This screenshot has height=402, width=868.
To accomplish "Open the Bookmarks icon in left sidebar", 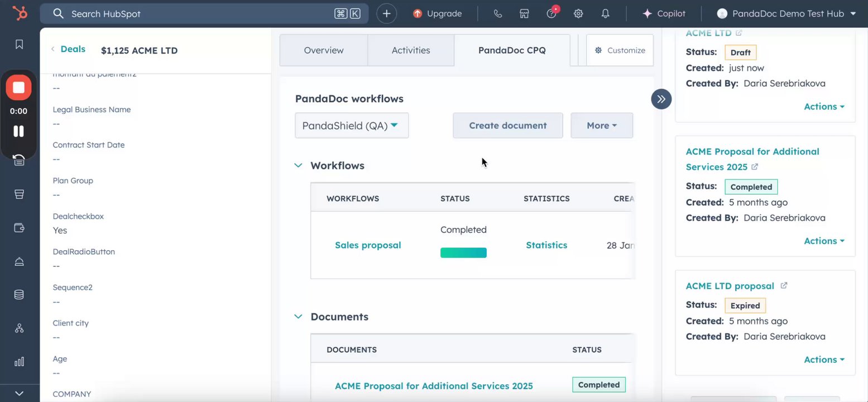I will click(x=19, y=44).
